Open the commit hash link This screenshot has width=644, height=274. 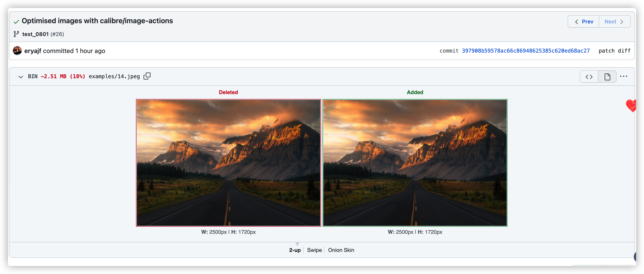pyautogui.click(x=526, y=51)
